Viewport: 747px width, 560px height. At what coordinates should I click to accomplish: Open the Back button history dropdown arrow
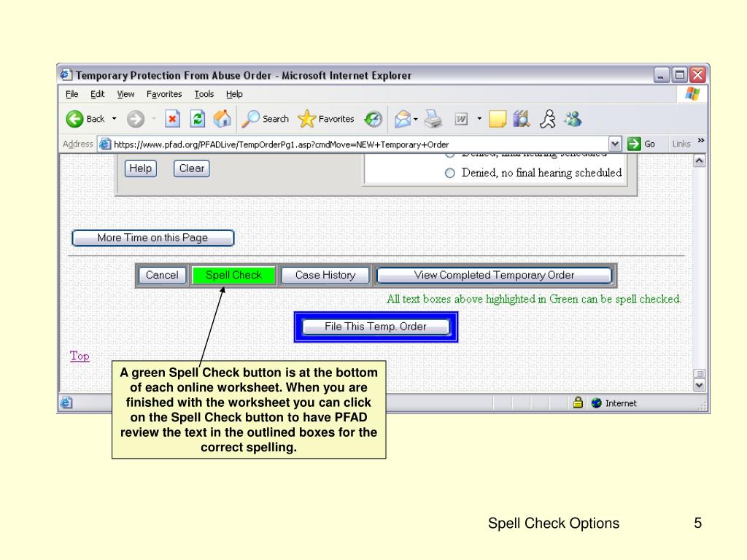tap(114, 119)
